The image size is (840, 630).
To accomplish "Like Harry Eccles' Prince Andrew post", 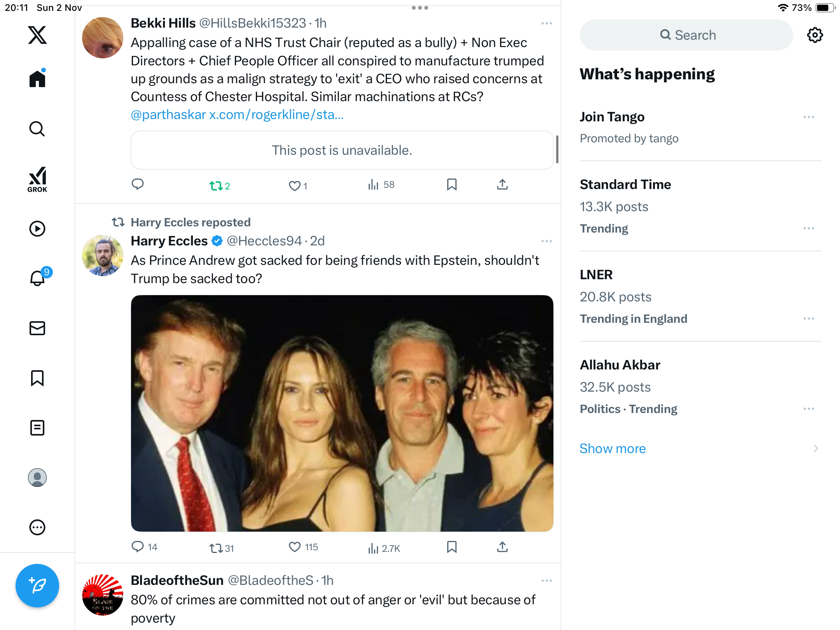I will coord(295,547).
